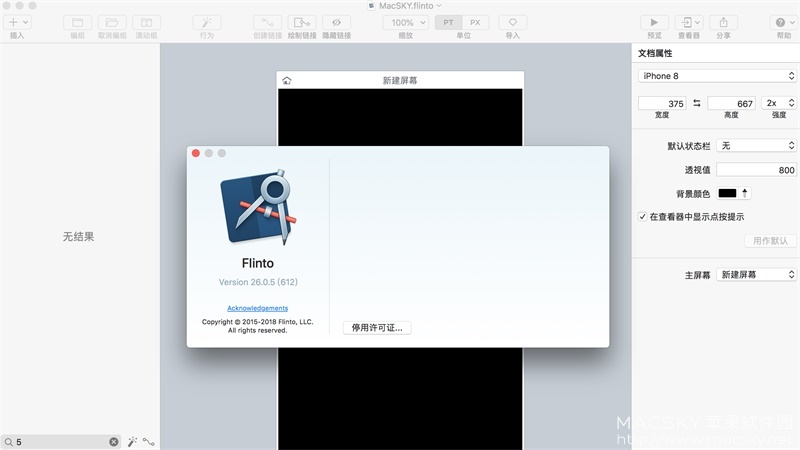
Task: Open the black background color swatch
Action: click(x=728, y=193)
